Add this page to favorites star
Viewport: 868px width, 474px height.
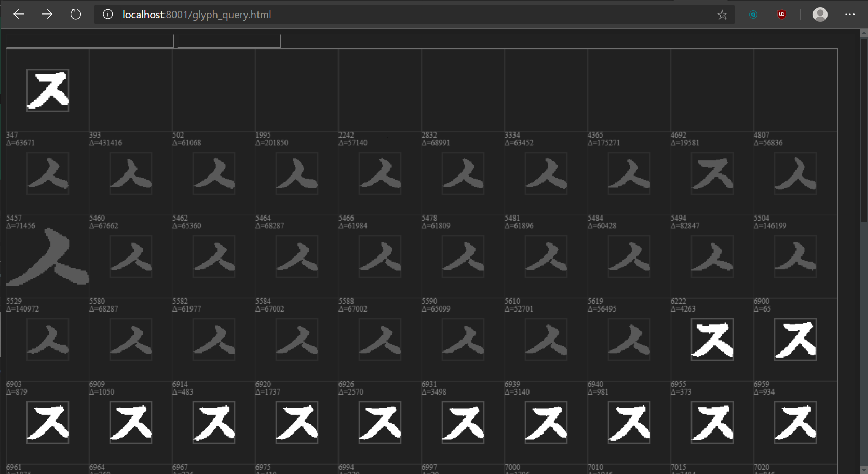pyautogui.click(x=722, y=15)
